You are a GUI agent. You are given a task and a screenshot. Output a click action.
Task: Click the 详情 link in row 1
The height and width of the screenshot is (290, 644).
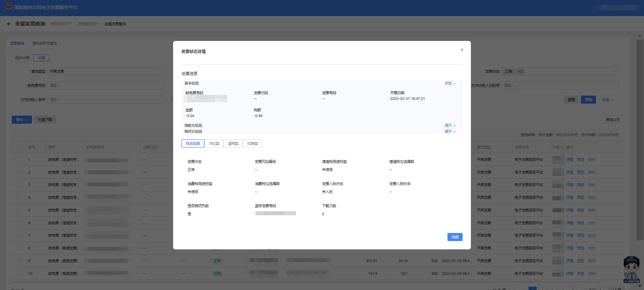pyautogui.click(x=569, y=160)
